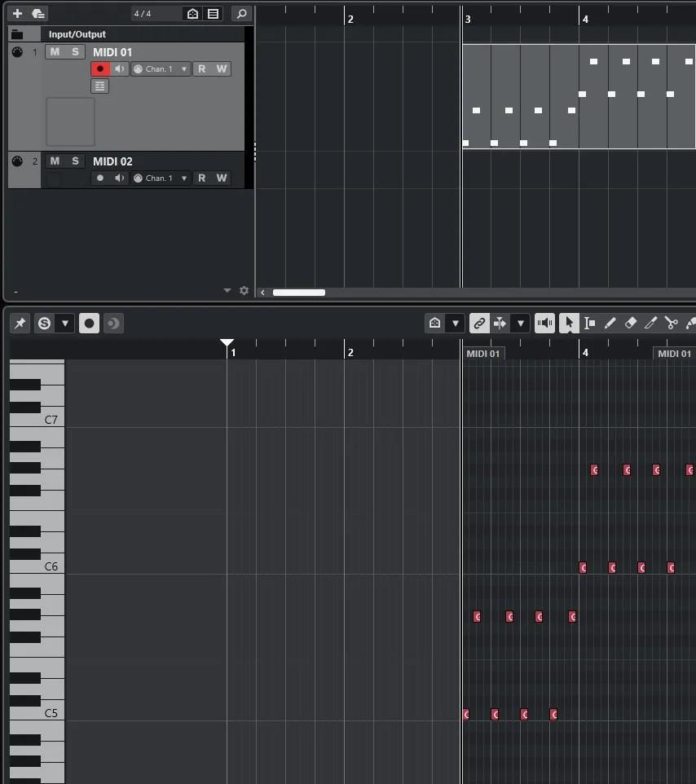Mute the MIDI 01 track
Screen dimensions: 696x784
click(55, 52)
